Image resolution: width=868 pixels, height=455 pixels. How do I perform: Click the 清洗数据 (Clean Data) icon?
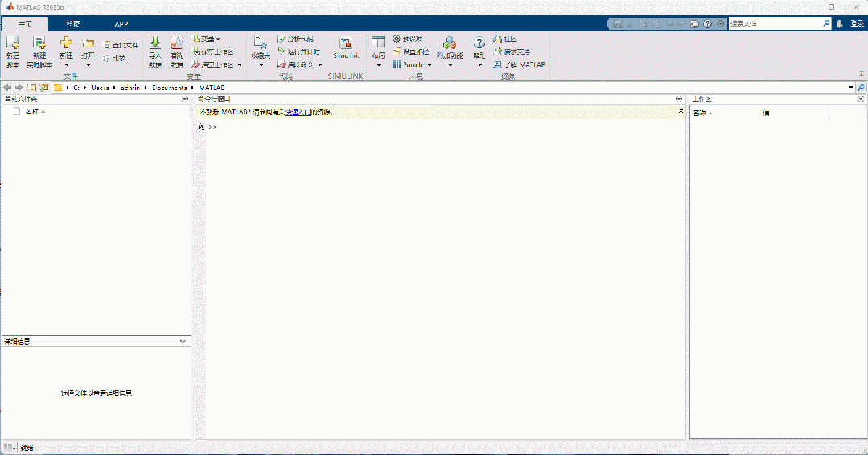point(177,43)
